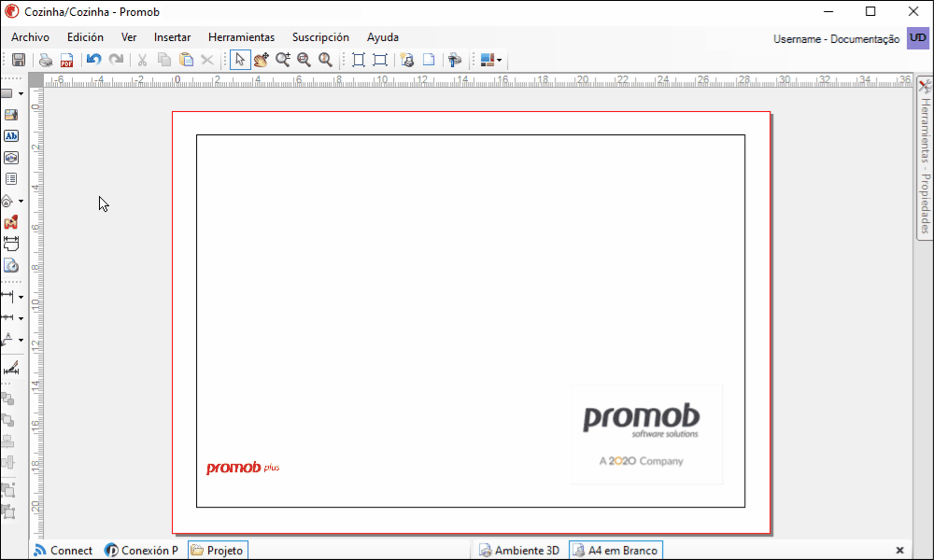Open the Archivo menu
Screen dimensions: 934x560
click(31, 37)
